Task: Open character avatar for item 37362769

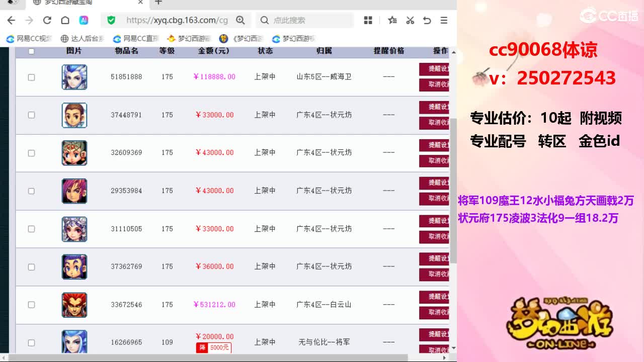Action: pyautogui.click(x=74, y=267)
